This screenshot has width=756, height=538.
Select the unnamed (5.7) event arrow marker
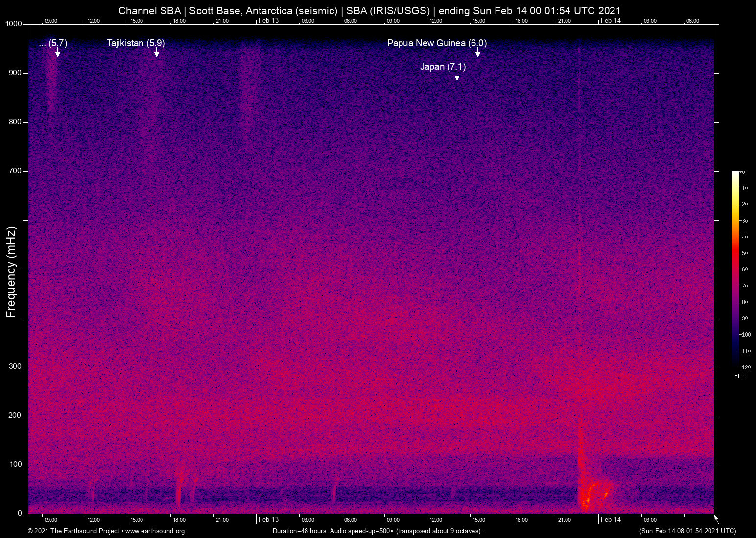58,54
